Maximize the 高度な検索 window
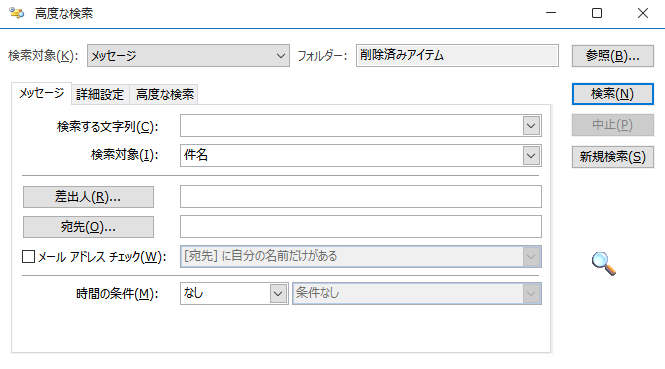This screenshot has width=665, height=369. coord(597,13)
